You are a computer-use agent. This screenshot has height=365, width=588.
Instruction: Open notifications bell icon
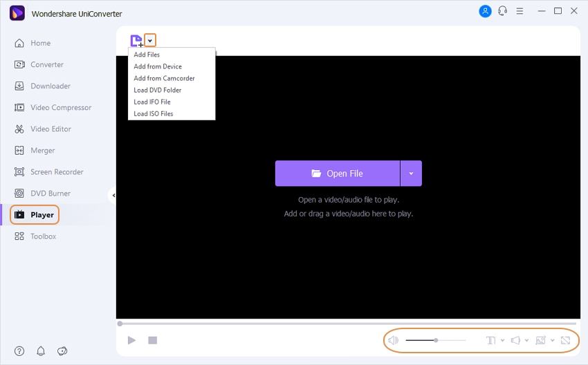[41, 351]
